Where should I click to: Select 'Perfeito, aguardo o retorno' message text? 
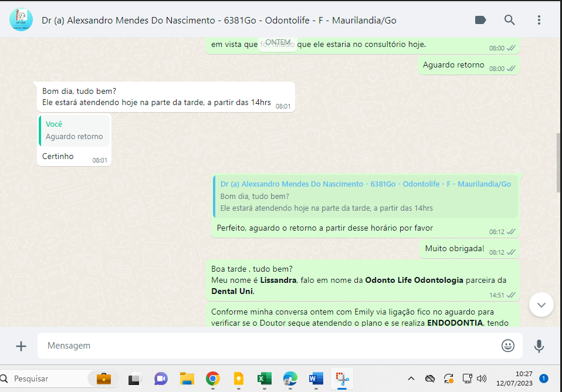click(x=325, y=228)
